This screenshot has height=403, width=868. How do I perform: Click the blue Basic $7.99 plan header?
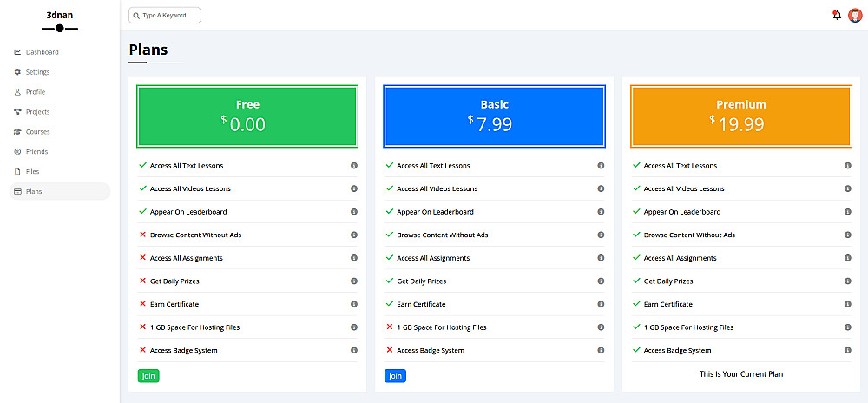495,116
